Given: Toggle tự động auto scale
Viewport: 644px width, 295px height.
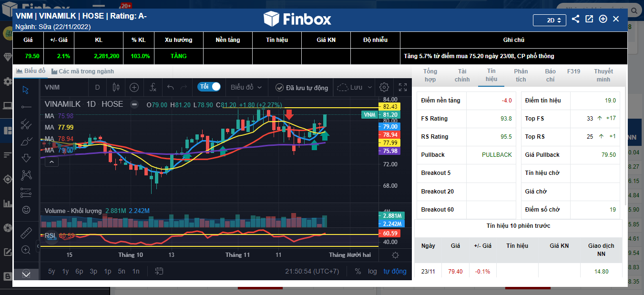Looking at the screenshot, I should (x=395, y=271).
